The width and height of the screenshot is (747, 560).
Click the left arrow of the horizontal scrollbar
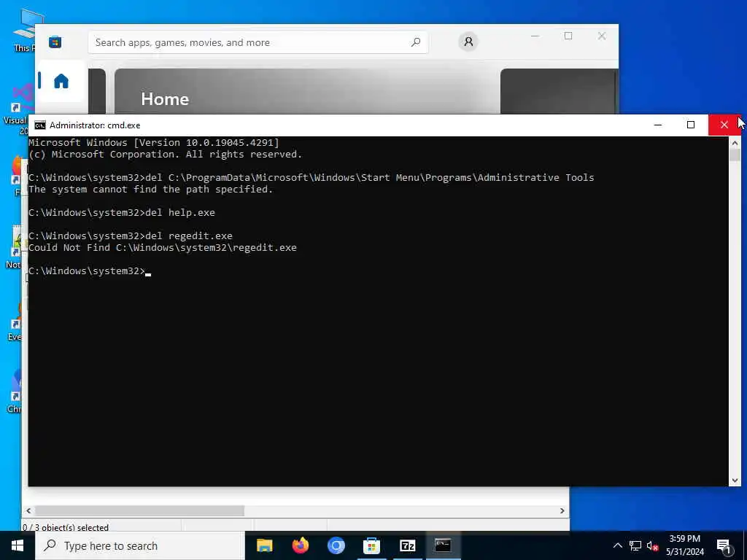click(28, 510)
